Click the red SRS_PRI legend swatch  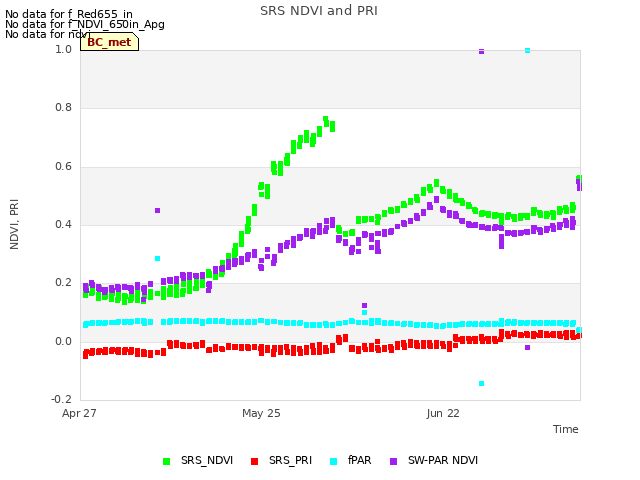point(254,461)
